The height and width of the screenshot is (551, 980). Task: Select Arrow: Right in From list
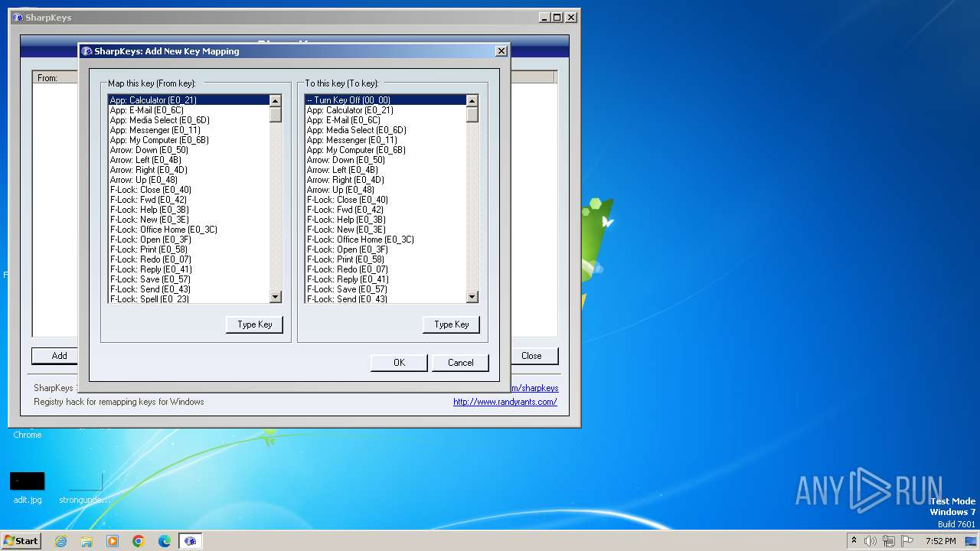189,170
